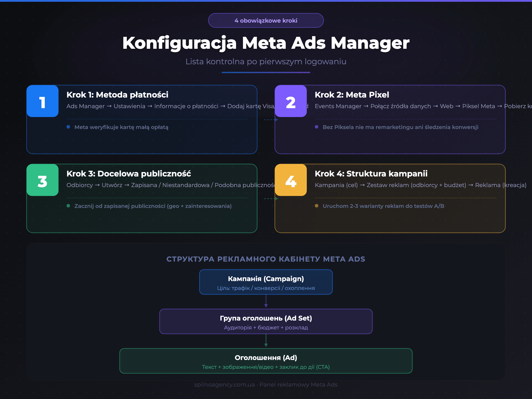Screen dimensions: 532x399
Task: Click the 'Оголошення (Ad)' box
Action: [266, 361]
